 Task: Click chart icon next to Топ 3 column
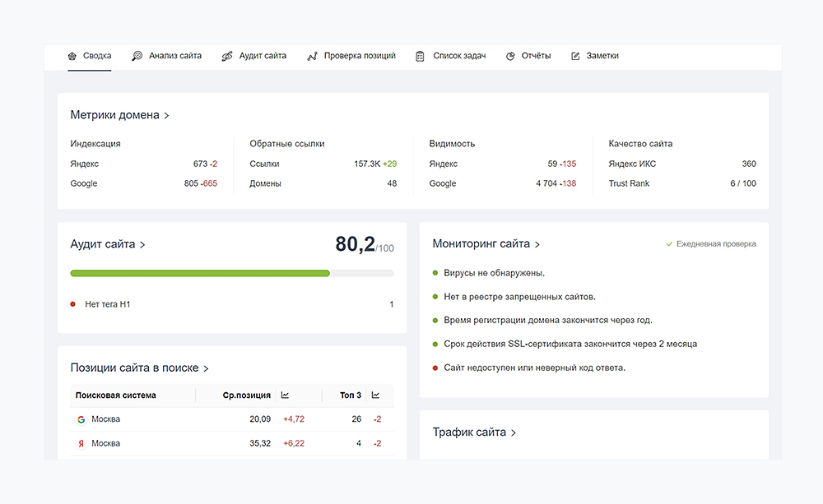pyautogui.click(x=376, y=395)
